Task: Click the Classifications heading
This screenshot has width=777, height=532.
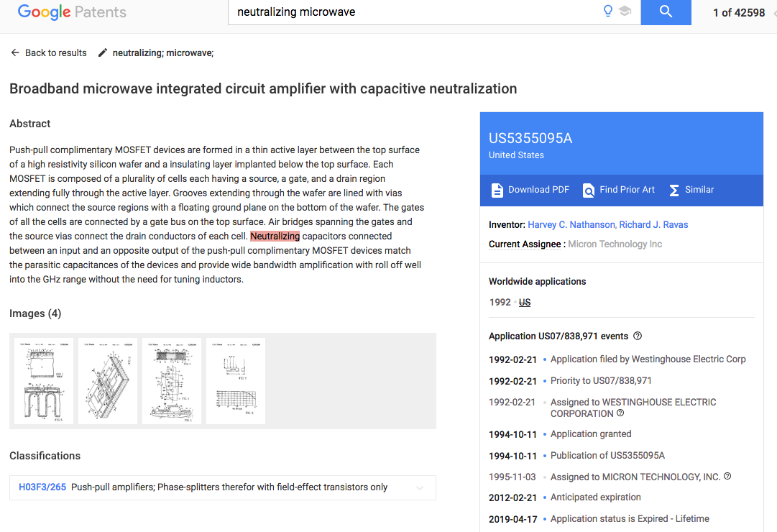Action: (x=45, y=456)
